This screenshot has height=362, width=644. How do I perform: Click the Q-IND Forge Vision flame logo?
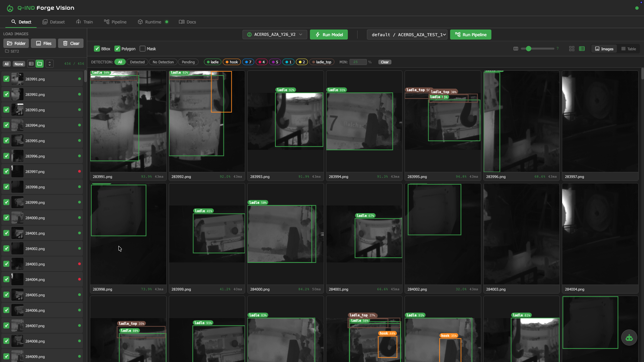coord(10,8)
